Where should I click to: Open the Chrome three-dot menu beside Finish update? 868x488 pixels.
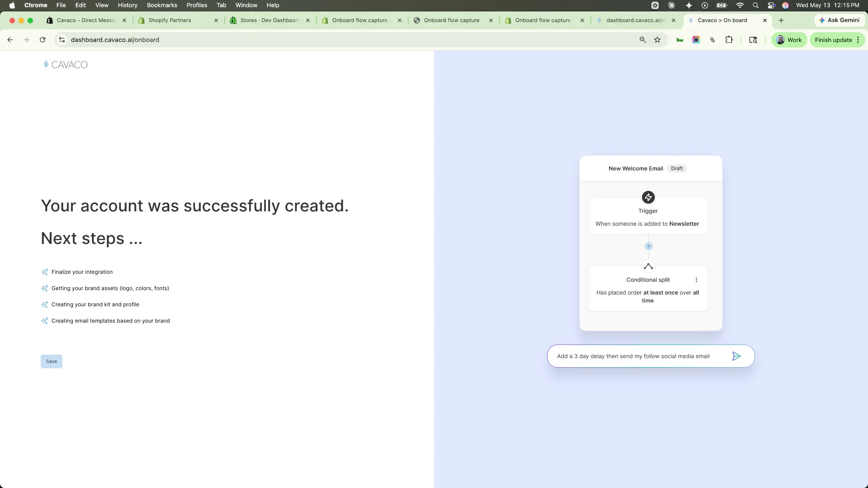point(858,40)
